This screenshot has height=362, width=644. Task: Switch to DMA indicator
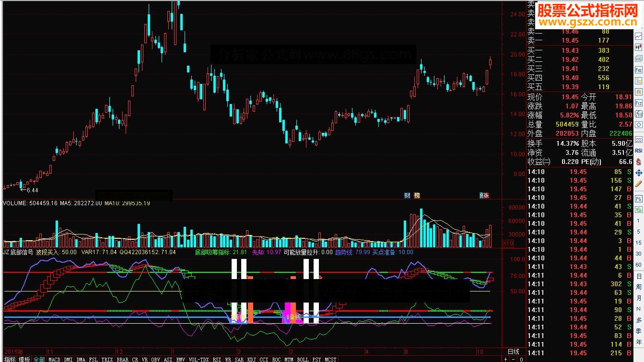point(81,359)
